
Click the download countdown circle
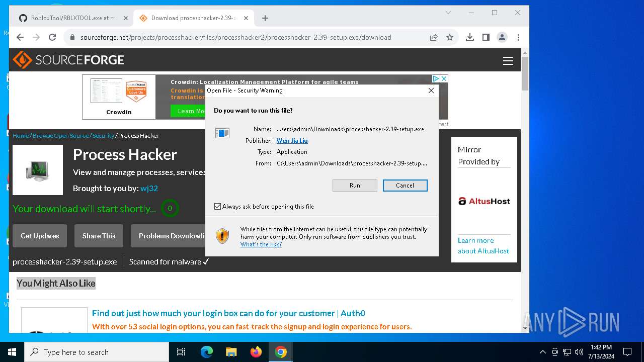170,208
